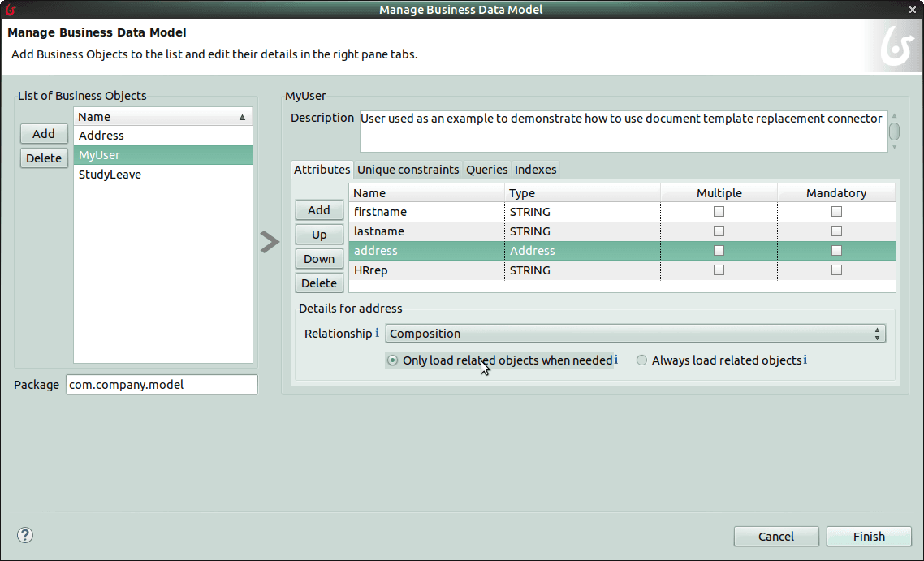Switch to the Indexes tab
924x561 pixels.
535,170
